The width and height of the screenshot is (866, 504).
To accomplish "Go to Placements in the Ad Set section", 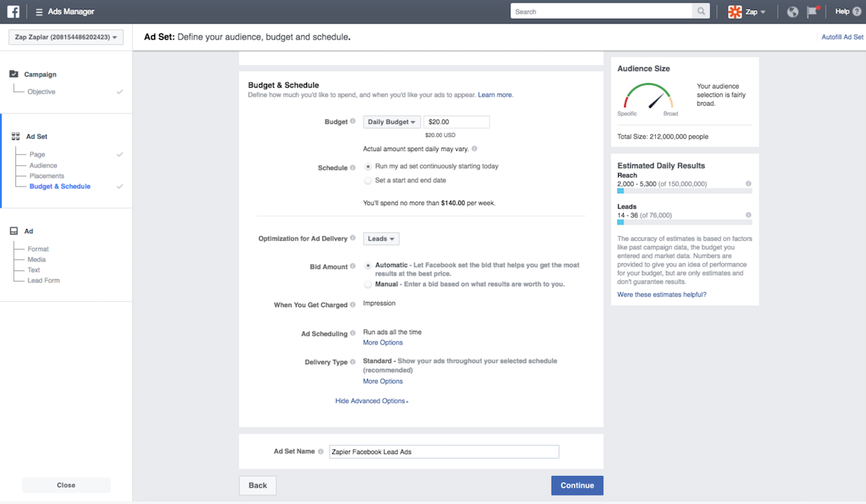I will pos(47,176).
